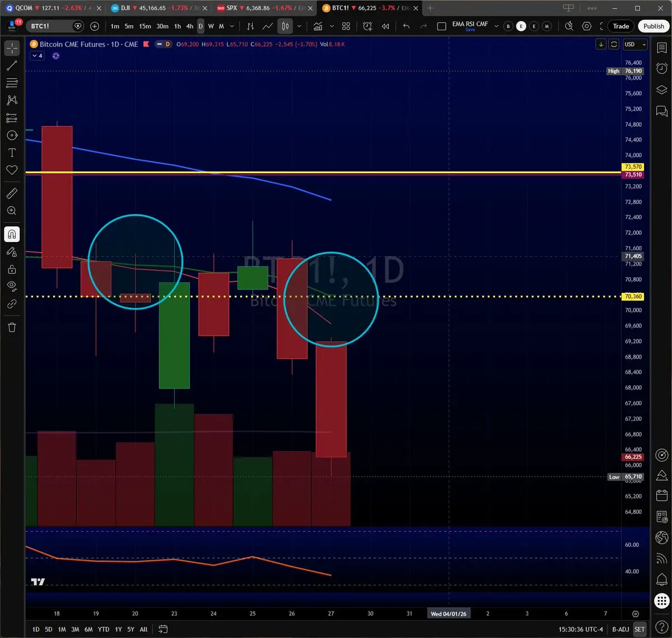The height and width of the screenshot is (638, 672).
Task: Toggle lock all drawings
Action: [12, 269]
